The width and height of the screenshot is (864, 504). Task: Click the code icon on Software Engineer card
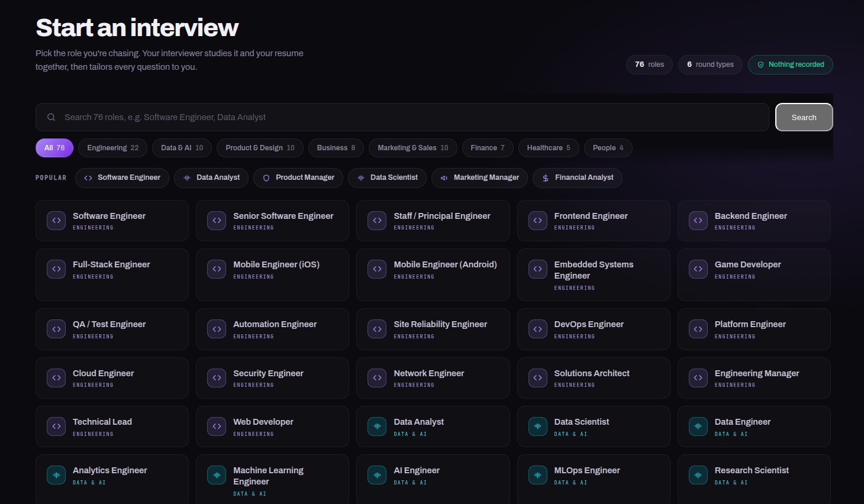(56, 221)
